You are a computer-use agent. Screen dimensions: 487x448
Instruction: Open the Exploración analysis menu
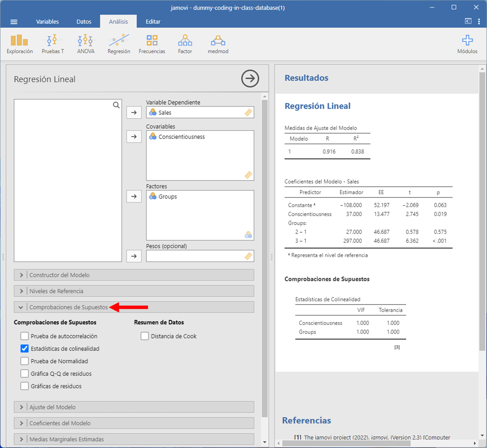click(19, 44)
